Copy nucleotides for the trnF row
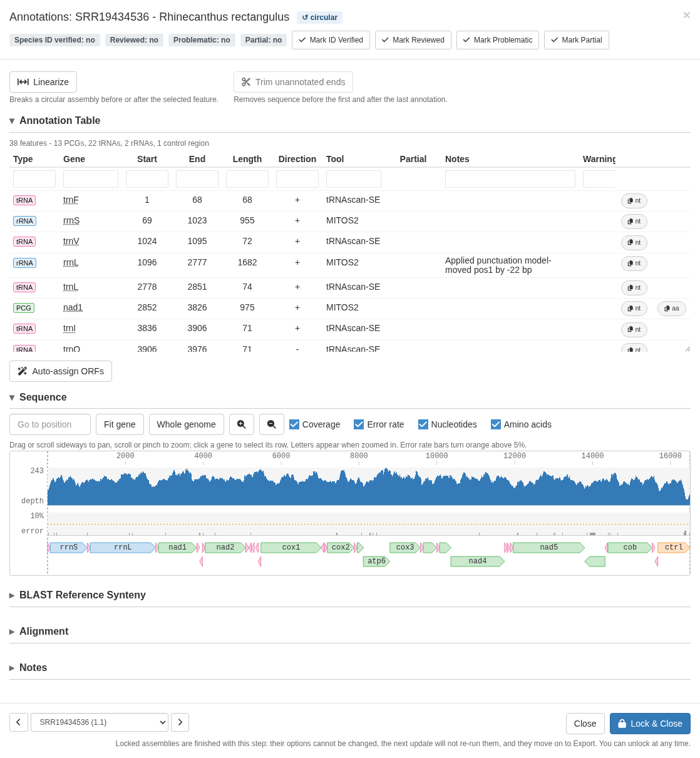This screenshot has height=758, width=700. click(x=634, y=201)
